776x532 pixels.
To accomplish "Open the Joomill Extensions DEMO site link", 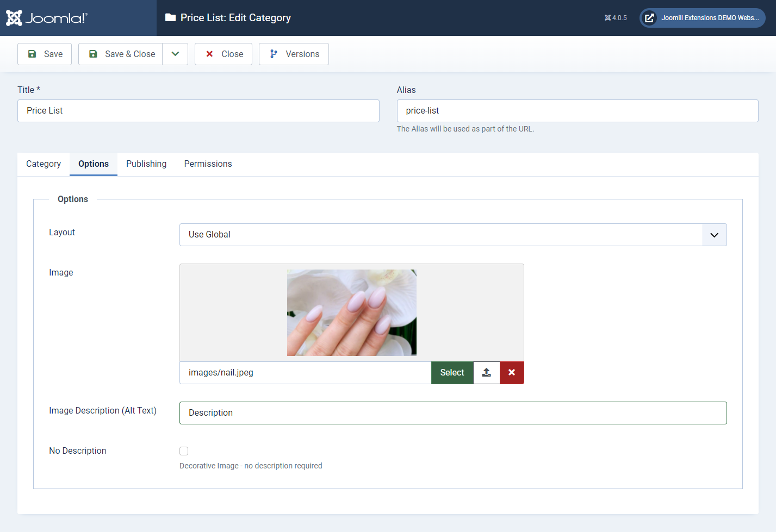I will tap(702, 18).
